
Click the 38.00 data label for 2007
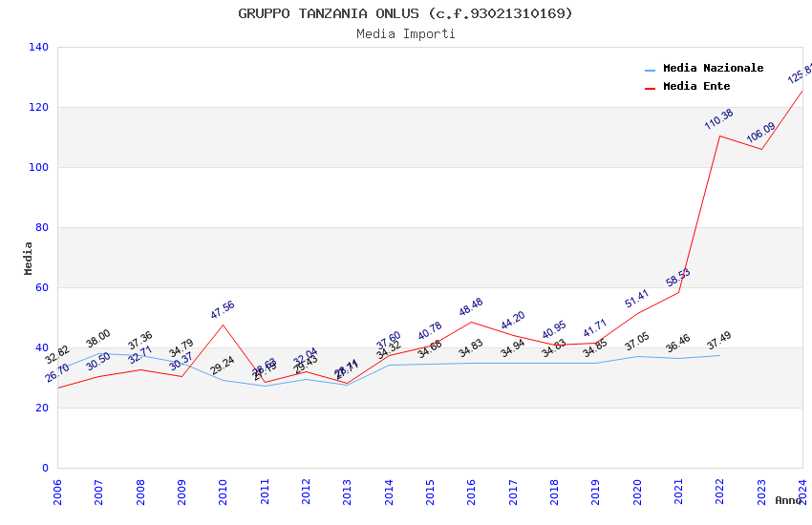[98, 338]
